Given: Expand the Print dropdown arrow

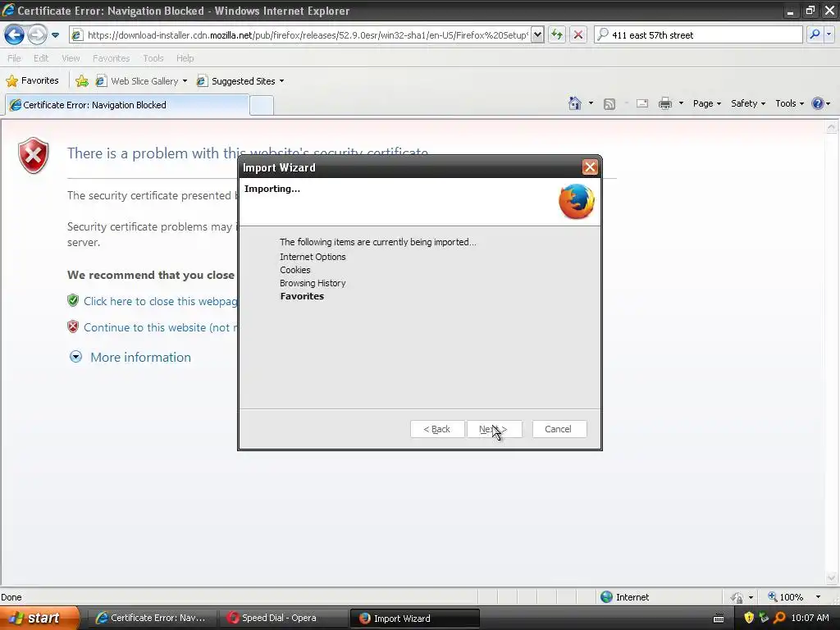Looking at the screenshot, I should tap(681, 103).
